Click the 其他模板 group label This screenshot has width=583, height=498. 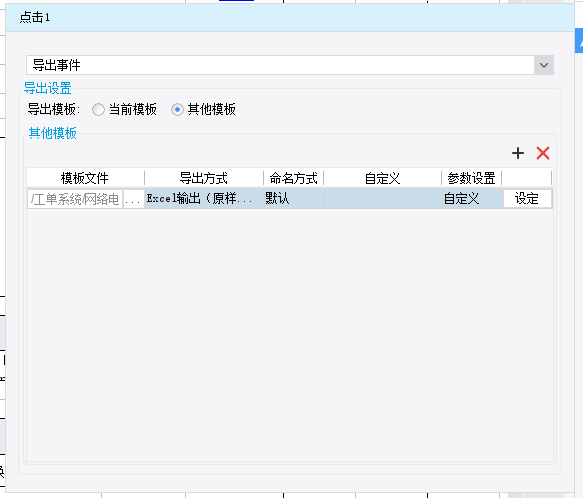click(x=52, y=133)
